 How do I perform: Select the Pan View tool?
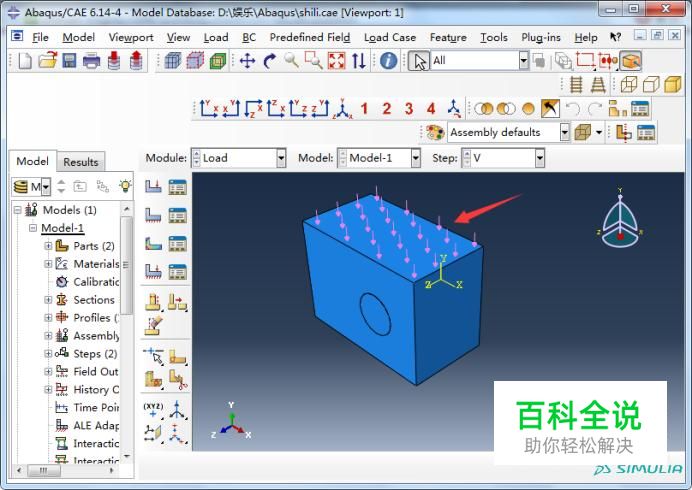click(247, 61)
